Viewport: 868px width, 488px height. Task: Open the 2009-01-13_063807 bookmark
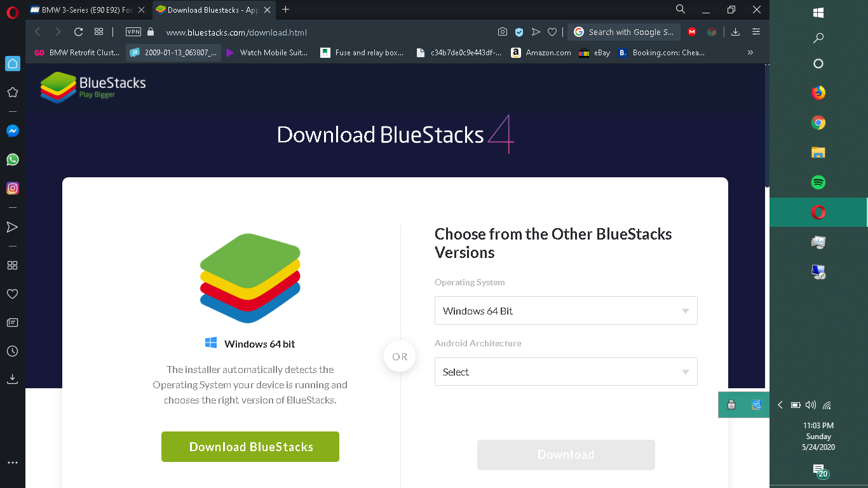[173, 53]
